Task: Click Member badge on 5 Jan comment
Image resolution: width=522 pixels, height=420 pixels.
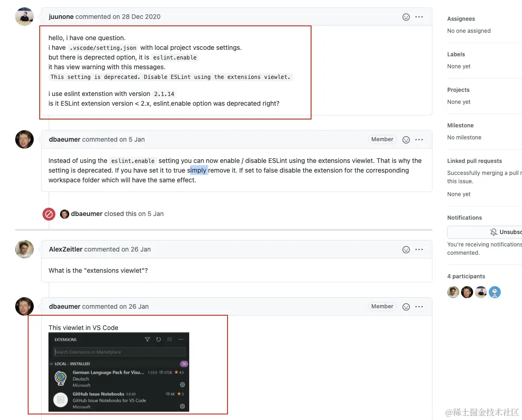Action: pyautogui.click(x=382, y=139)
